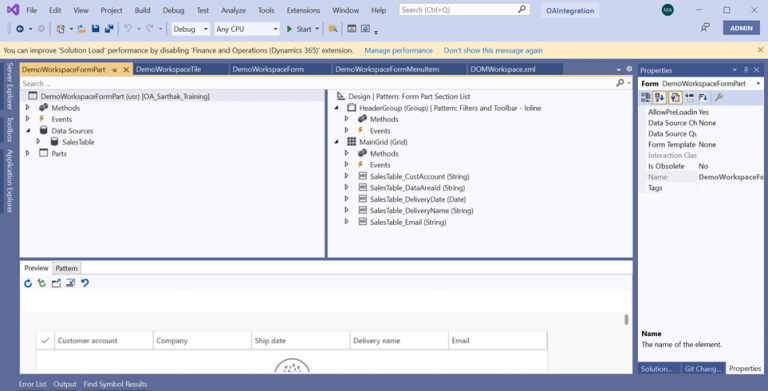The height and width of the screenshot is (391, 768).
Task: Click the magnifier icon in designer search box
Action: [620, 83]
